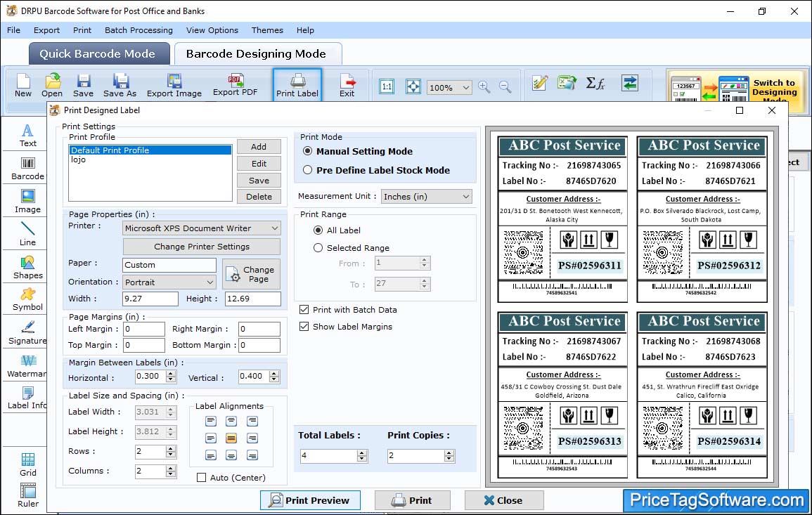This screenshot has width=812, height=515.
Task: Click the Print Label toolbar icon
Action: point(297,86)
